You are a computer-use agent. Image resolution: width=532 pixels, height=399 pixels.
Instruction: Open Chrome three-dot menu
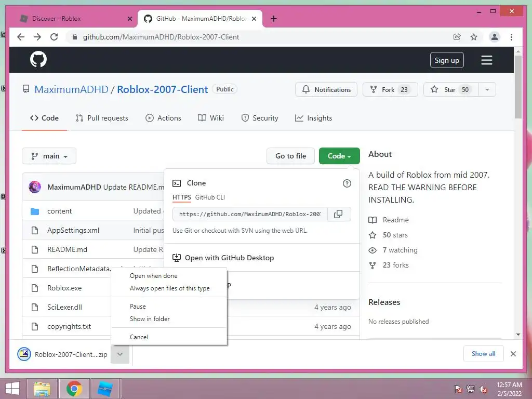tap(511, 37)
